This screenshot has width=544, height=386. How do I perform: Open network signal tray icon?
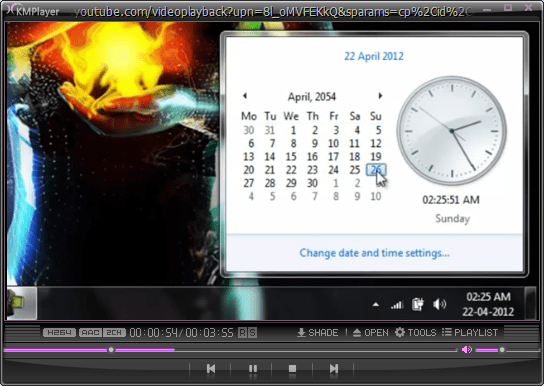(397, 305)
